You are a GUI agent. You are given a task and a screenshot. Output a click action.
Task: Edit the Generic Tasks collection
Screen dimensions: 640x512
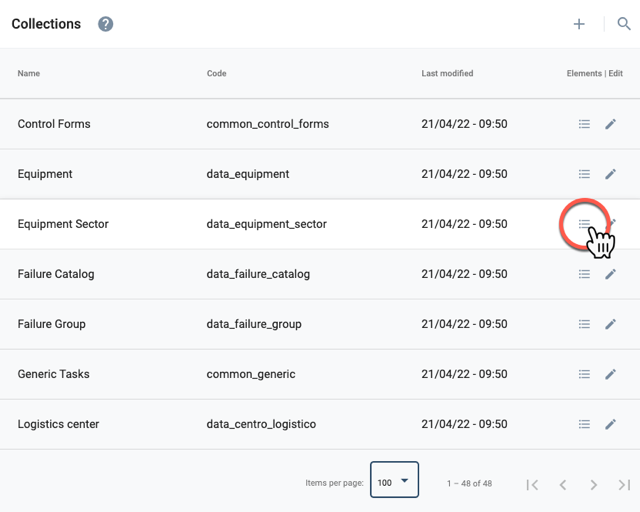(610, 374)
